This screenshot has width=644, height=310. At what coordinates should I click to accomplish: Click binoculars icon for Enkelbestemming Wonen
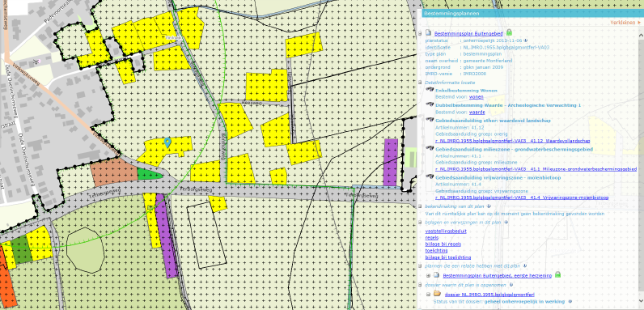(x=430, y=90)
